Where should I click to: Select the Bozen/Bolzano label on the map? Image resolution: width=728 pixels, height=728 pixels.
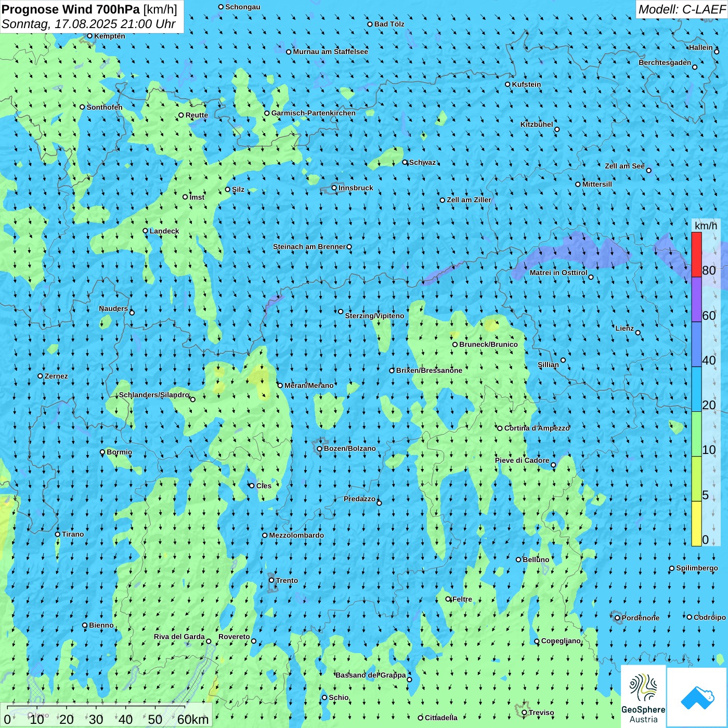pyautogui.click(x=349, y=448)
